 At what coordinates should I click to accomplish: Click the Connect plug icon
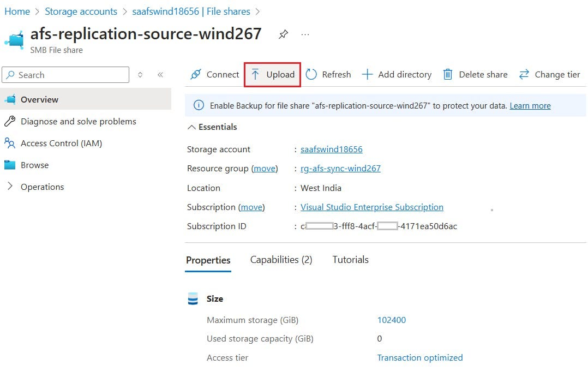coord(196,74)
